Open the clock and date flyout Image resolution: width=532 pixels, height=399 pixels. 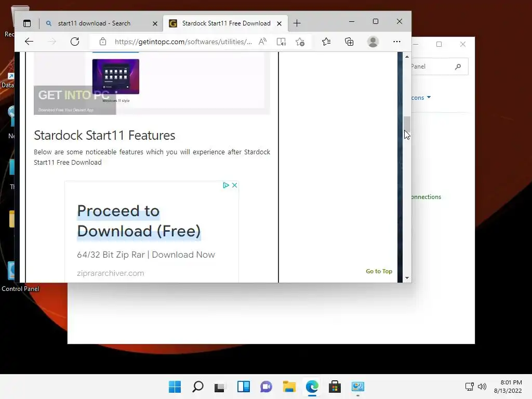[508, 387]
